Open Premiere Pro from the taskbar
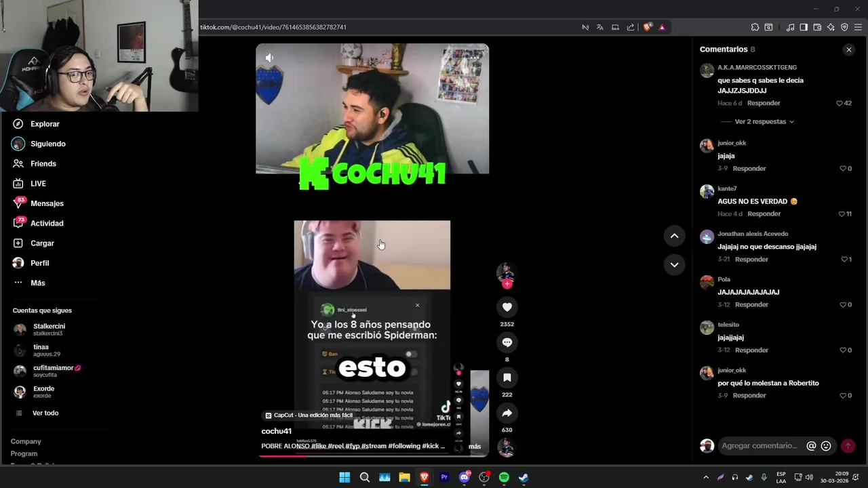Screen dimensions: 868x488 pos(444,477)
